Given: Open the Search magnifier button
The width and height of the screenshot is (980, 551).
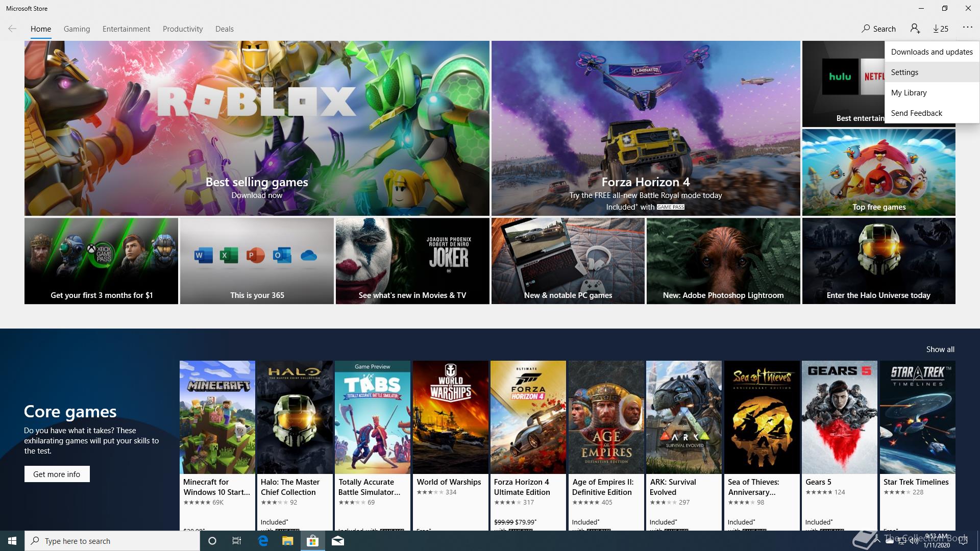Looking at the screenshot, I should [x=878, y=29].
